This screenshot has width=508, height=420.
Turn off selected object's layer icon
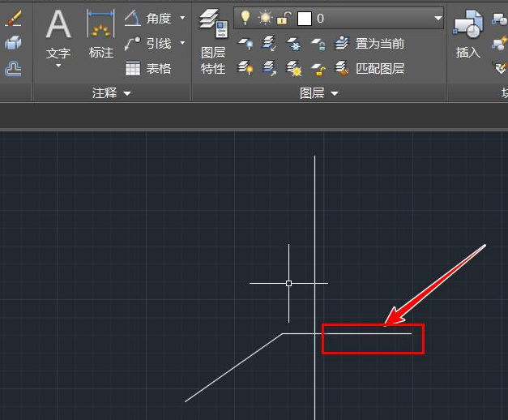[245, 44]
